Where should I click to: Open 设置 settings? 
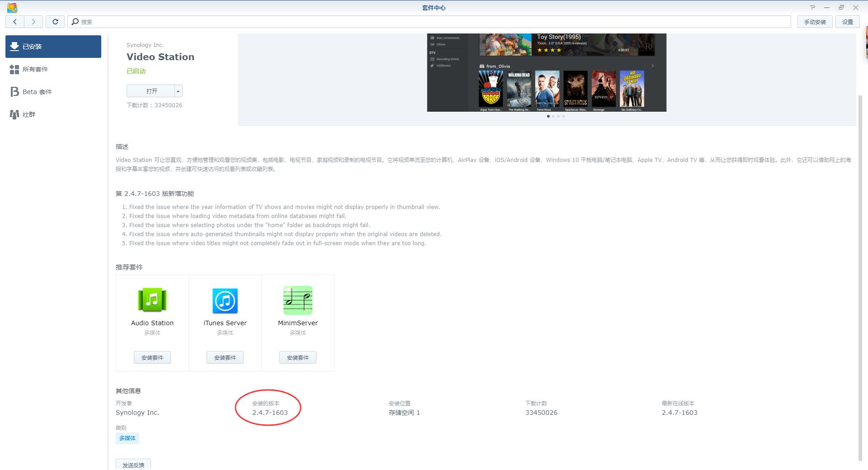(847, 21)
